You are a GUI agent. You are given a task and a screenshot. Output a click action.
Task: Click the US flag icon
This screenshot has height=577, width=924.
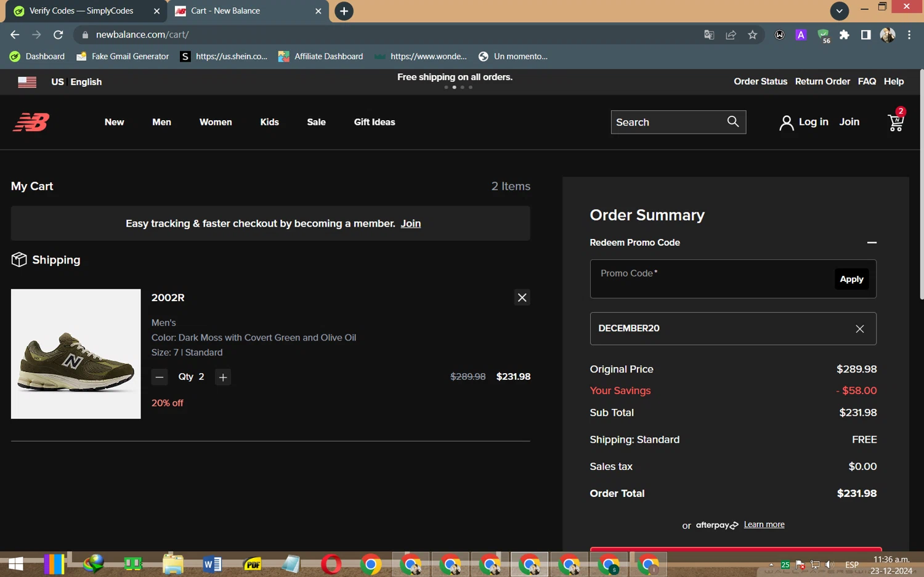tap(27, 82)
